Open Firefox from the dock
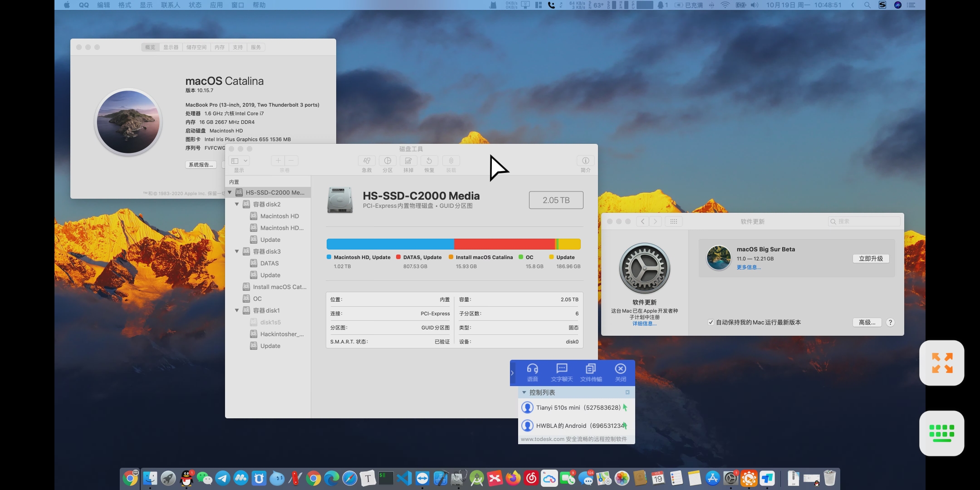 click(x=513, y=478)
